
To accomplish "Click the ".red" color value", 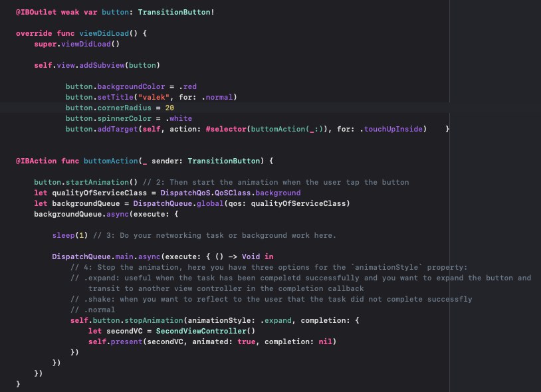I will 187,86.
